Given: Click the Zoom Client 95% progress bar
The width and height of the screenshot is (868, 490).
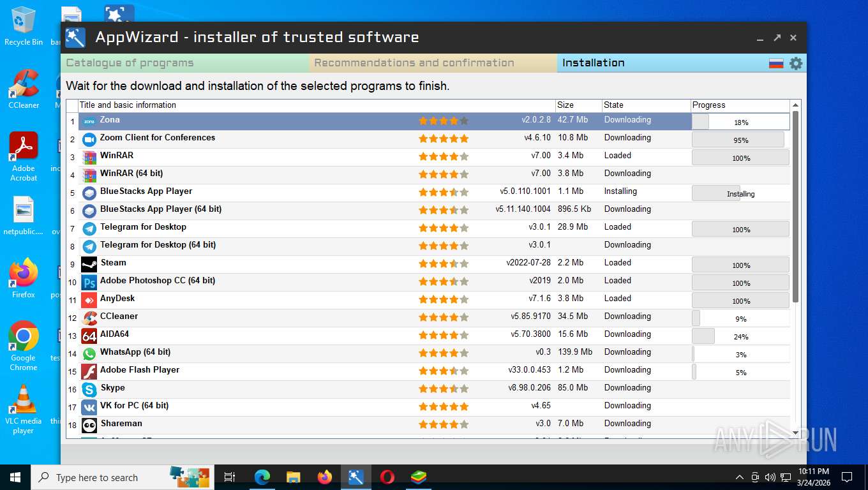Looking at the screenshot, I should 740,140.
